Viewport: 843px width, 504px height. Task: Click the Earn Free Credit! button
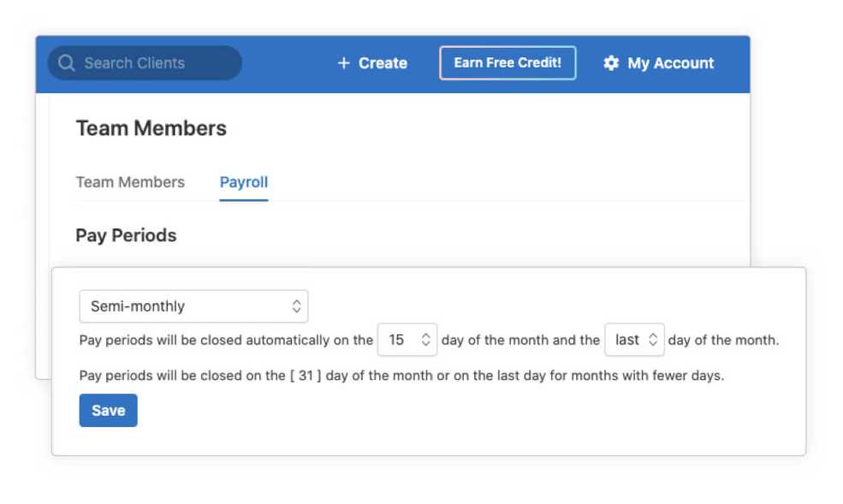(508, 62)
